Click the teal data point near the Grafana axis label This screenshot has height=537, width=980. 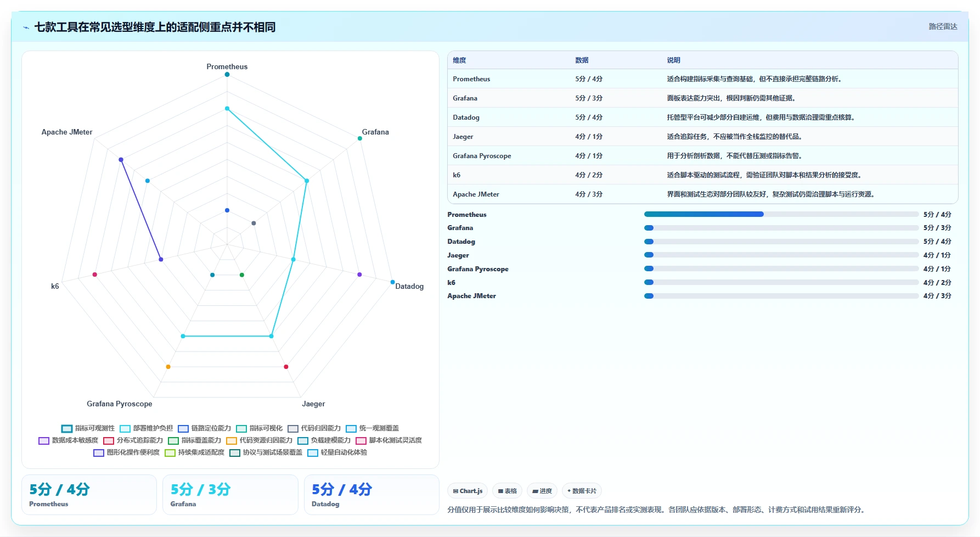360,138
